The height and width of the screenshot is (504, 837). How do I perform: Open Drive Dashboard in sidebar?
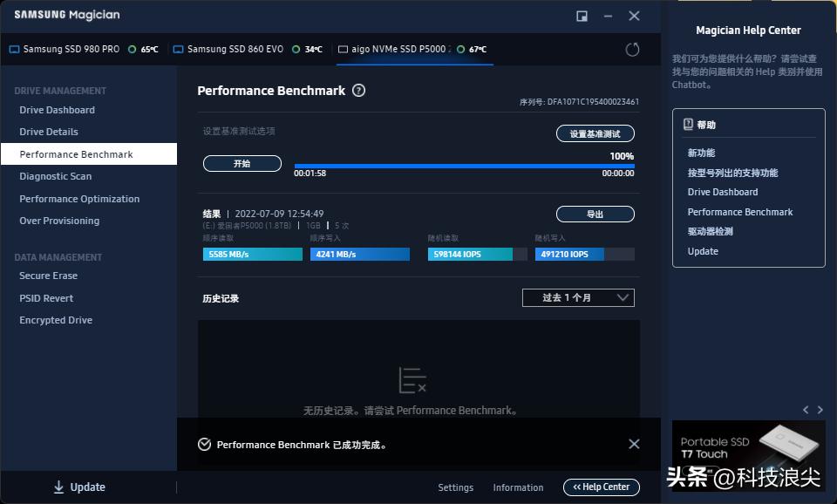[58, 110]
